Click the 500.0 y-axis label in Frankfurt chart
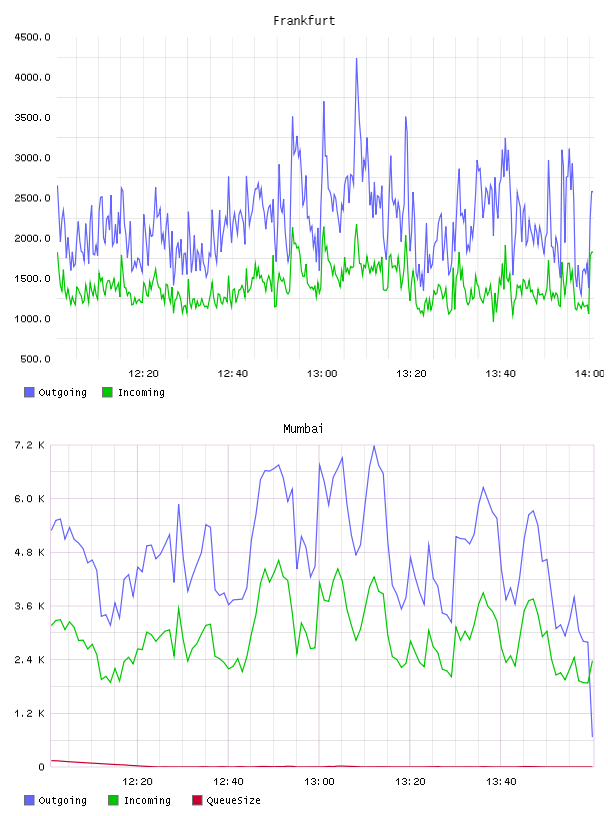The width and height of the screenshot is (608, 816). click(35, 359)
